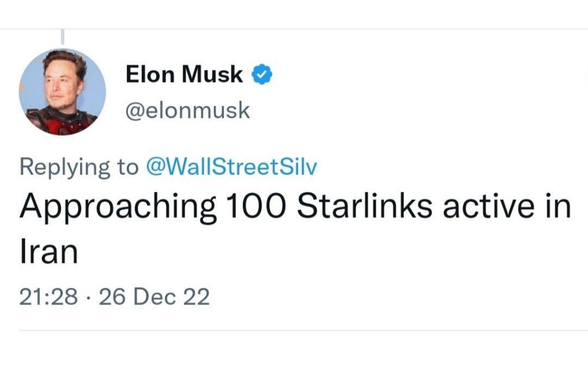
Task: Click the word "Iran" in the tweet
Action: (x=48, y=252)
